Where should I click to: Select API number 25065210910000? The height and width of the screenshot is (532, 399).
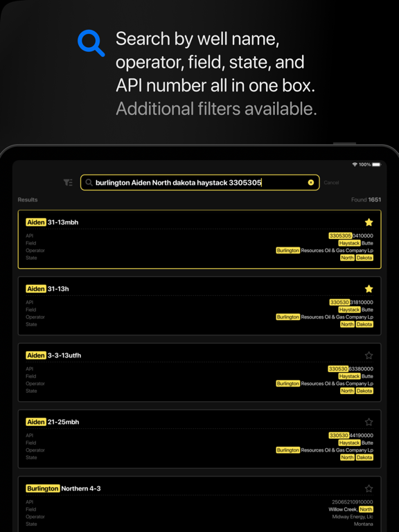[x=353, y=502]
